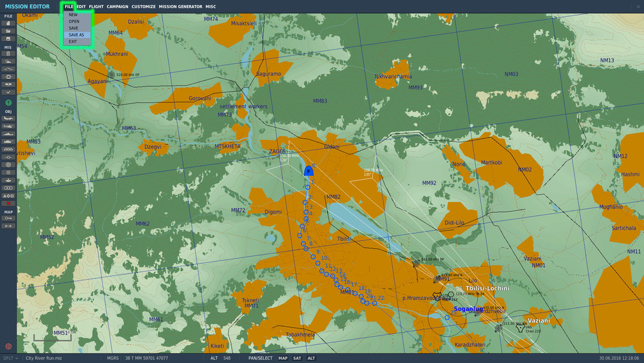The image size is (644, 363).
Task: Click the save floppy disk sidebar icon
Action: (x=8, y=39)
